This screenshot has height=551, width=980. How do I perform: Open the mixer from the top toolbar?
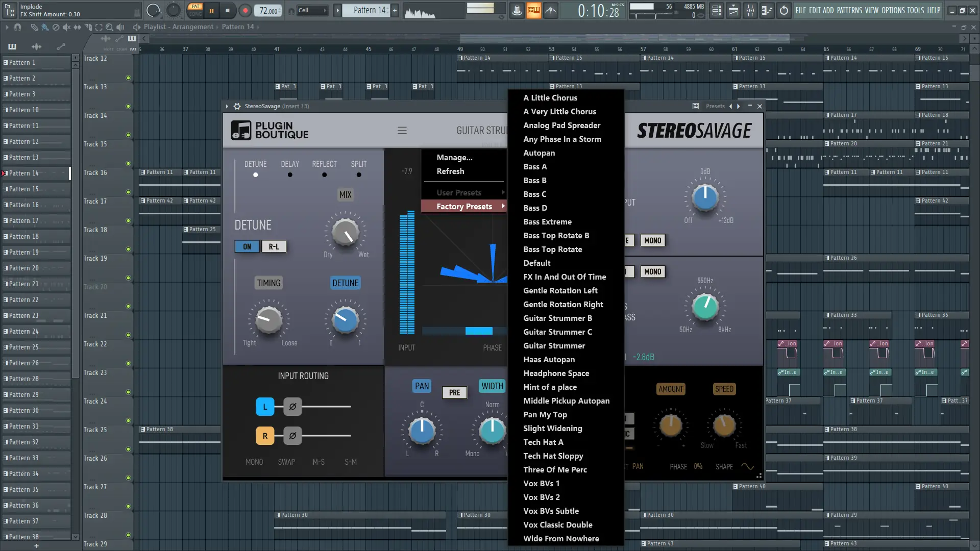(750, 10)
